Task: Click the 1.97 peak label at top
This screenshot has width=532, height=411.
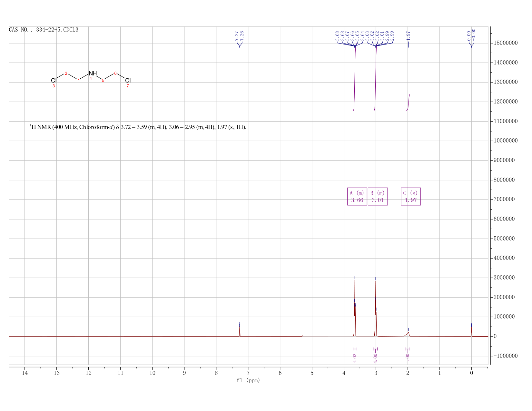Action: tap(409, 35)
